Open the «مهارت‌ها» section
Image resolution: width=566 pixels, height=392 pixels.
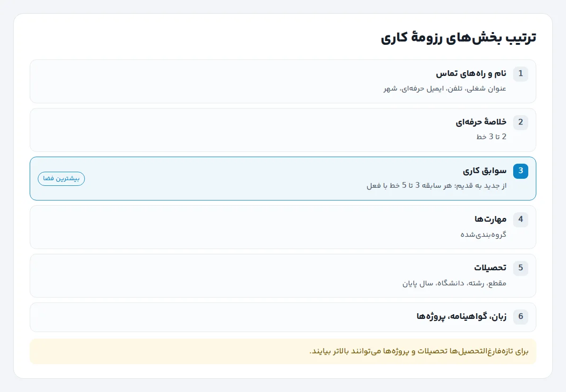(283, 227)
